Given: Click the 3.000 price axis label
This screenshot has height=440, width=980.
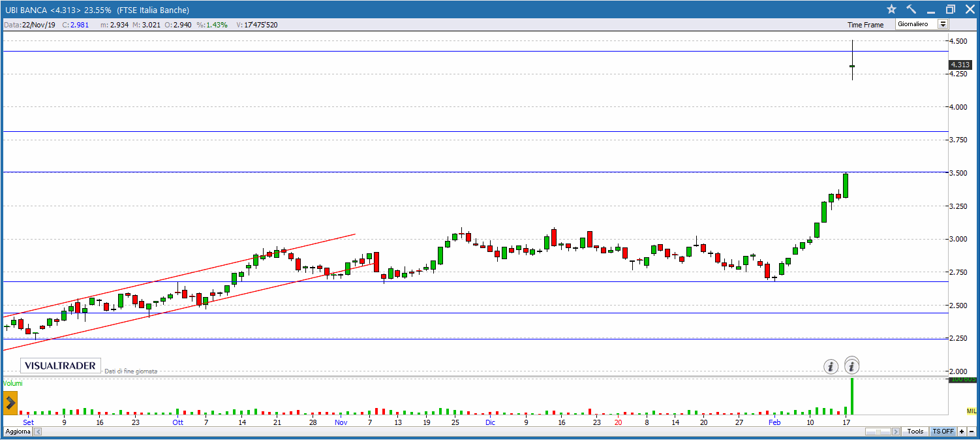Looking at the screenshot, I should 958,239.
